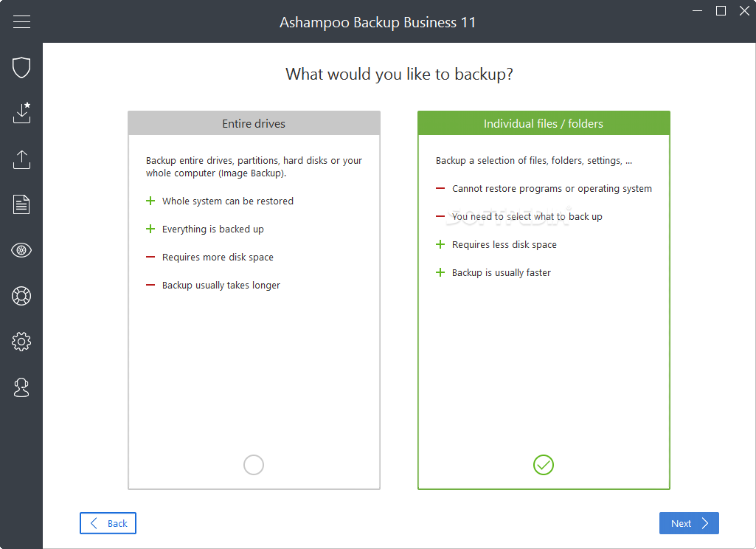This screenshot has height=549, width=756.
Task: Click the 'What would you like to backup?' heading
Action: tap(399, 75)
